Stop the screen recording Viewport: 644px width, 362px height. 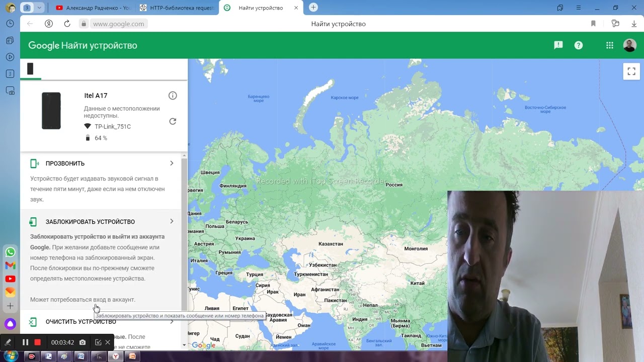point(37,342)
